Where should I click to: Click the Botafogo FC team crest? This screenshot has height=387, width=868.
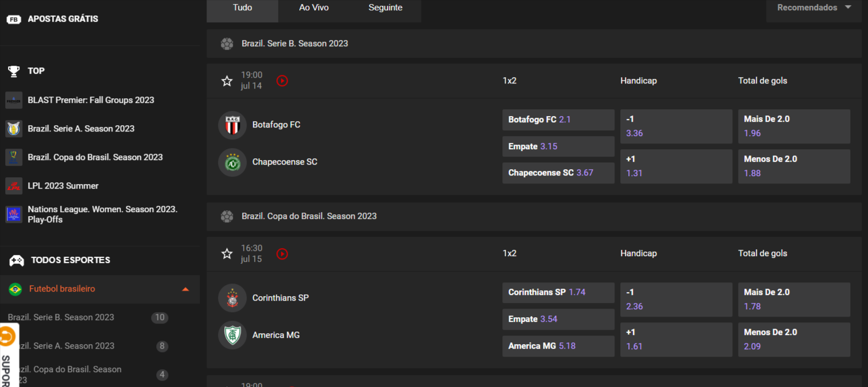point(232,125)
